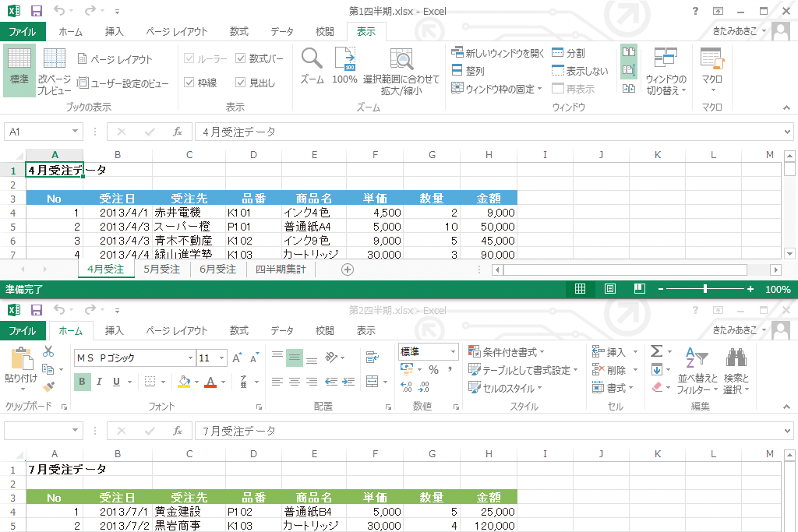The image size is (798, 532).
Task: Click Increase Decimal icon
Action: (x=406, y=387)
